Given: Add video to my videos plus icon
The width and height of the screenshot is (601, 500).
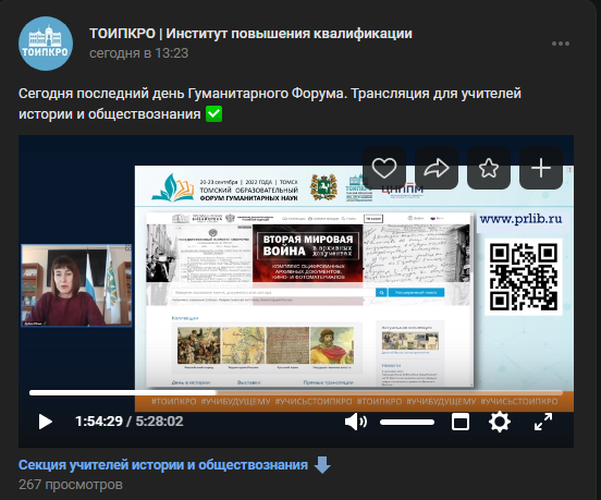Looking at the screenshot, I should (x=541, y=168).
